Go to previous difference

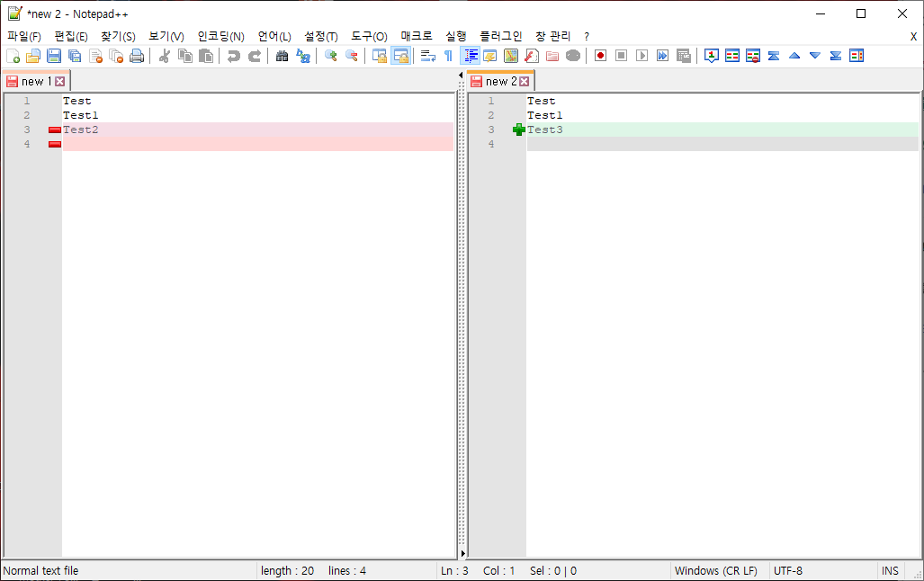click(794, 56)
